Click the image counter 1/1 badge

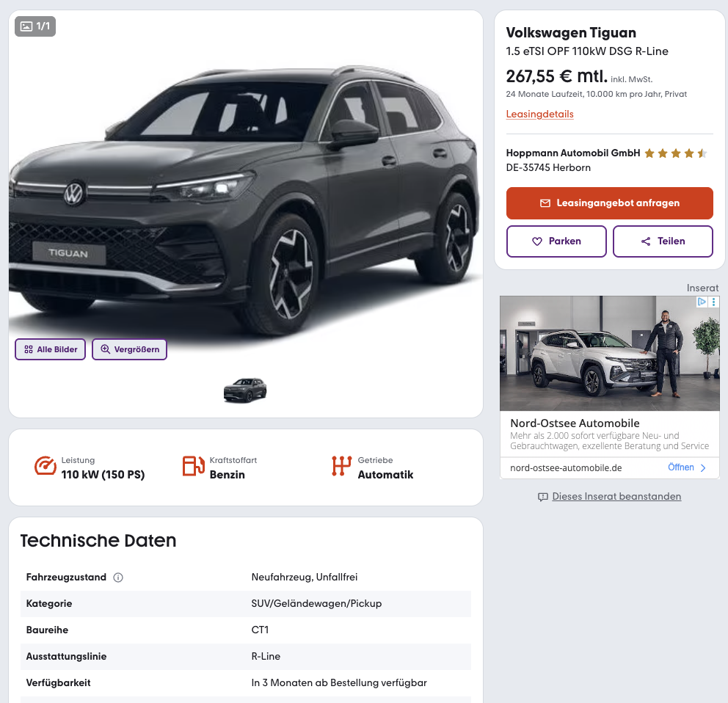[x=35, y=26]
